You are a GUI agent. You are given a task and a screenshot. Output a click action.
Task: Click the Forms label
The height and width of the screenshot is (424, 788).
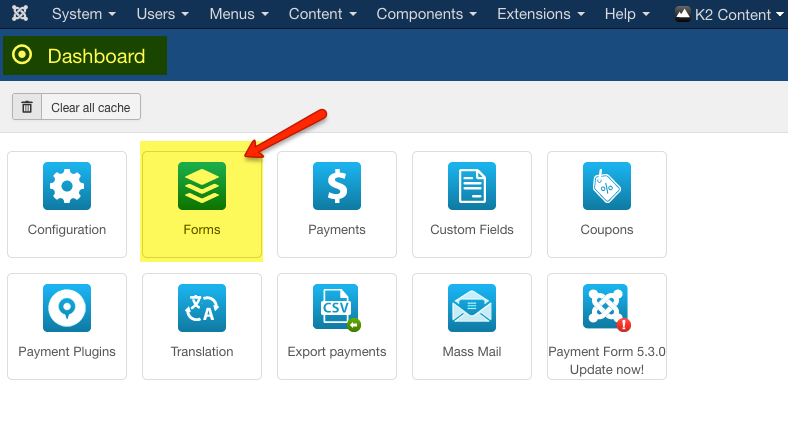point(202,230)
